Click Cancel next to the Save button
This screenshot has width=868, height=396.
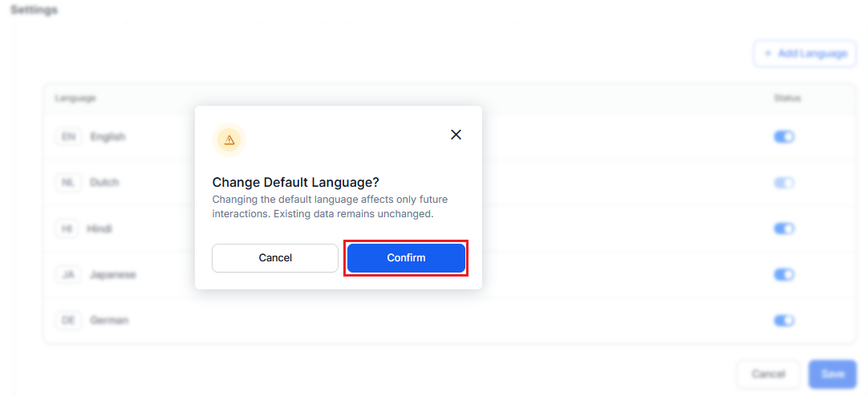pos(768,374)
